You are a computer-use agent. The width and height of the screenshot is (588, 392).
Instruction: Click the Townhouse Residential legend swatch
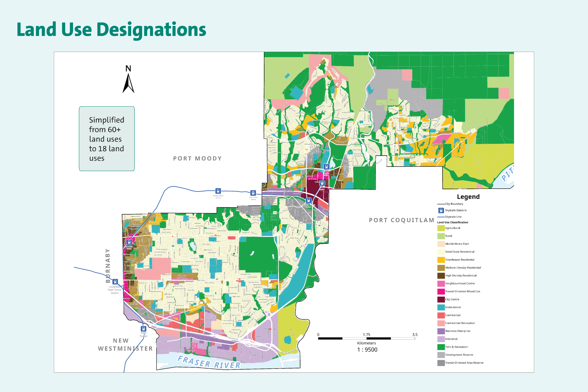(441, 260)
